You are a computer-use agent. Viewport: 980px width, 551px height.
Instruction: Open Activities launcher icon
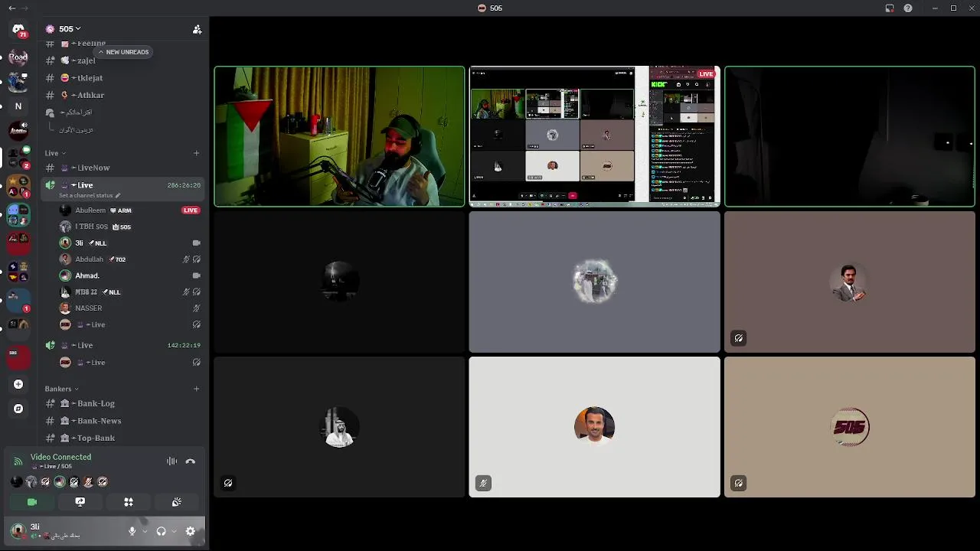(x=129, y=502)
